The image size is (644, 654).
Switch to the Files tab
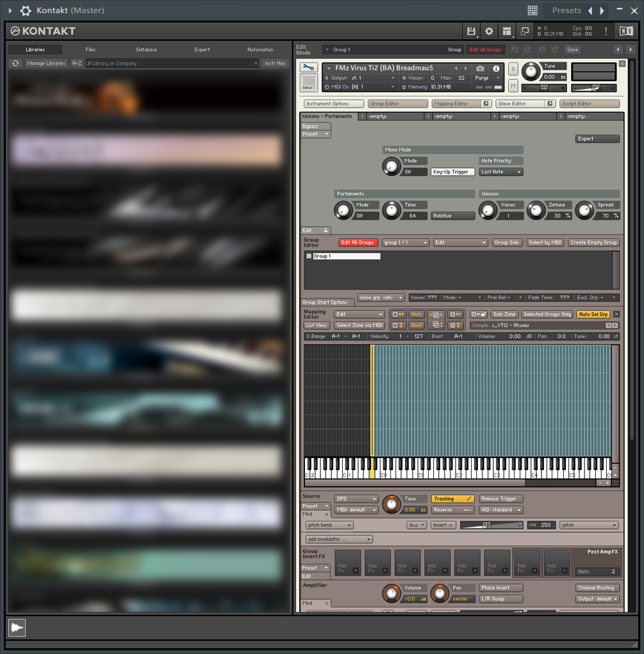(90, 49)
